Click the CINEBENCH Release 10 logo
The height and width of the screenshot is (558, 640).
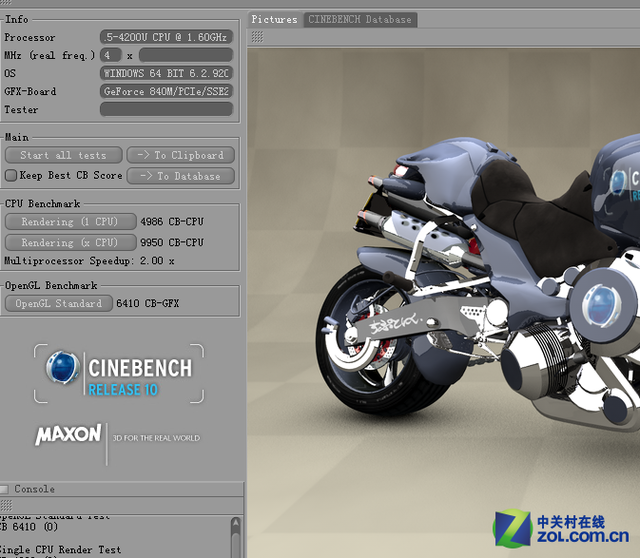[119, 373]
